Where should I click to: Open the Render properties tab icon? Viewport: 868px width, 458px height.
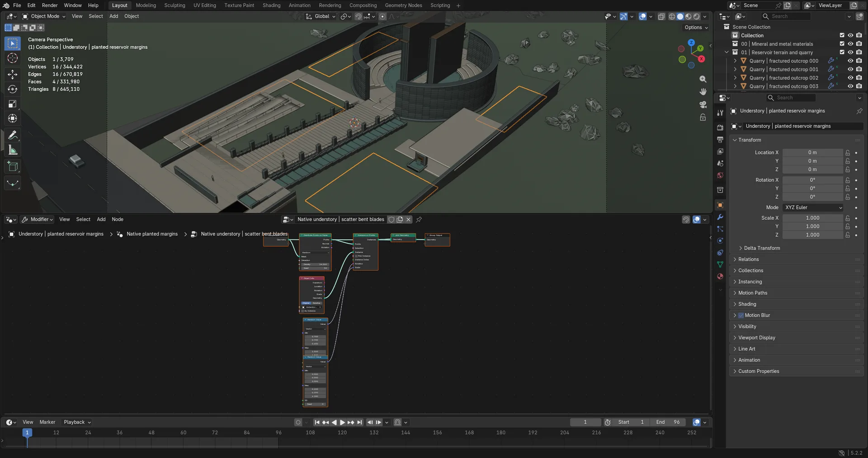[720, 127]
